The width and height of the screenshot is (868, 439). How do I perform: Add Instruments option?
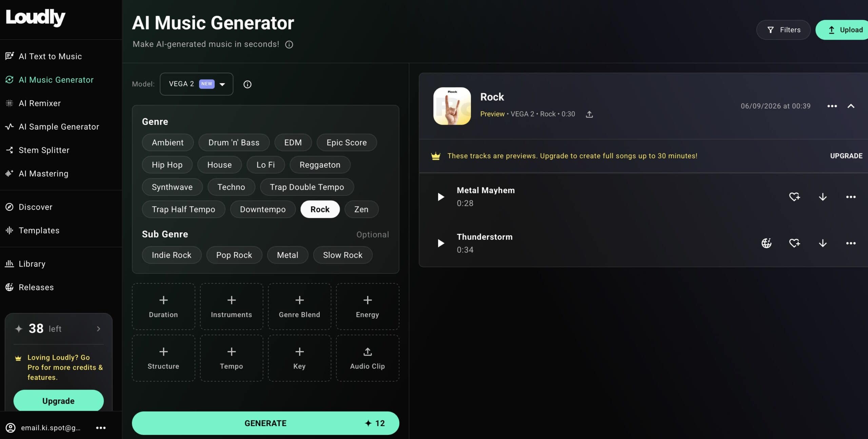point(231,307)
